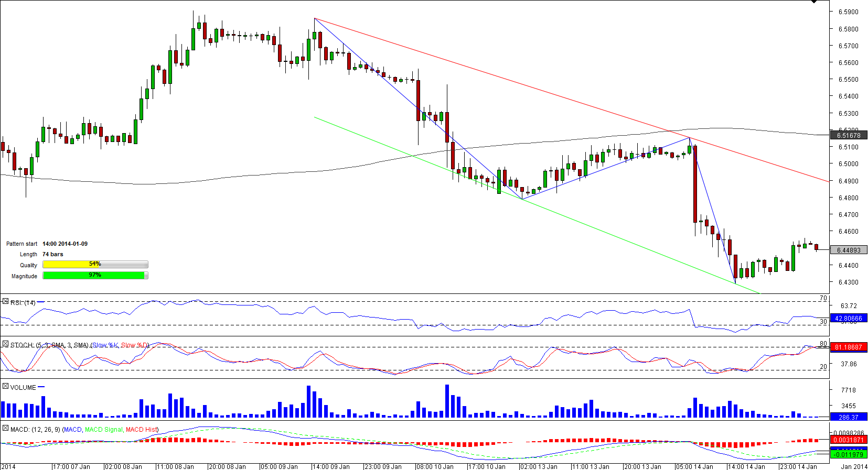Click the 08:00 10 Jan time label

pyautogui.click(x=435, y=467)
